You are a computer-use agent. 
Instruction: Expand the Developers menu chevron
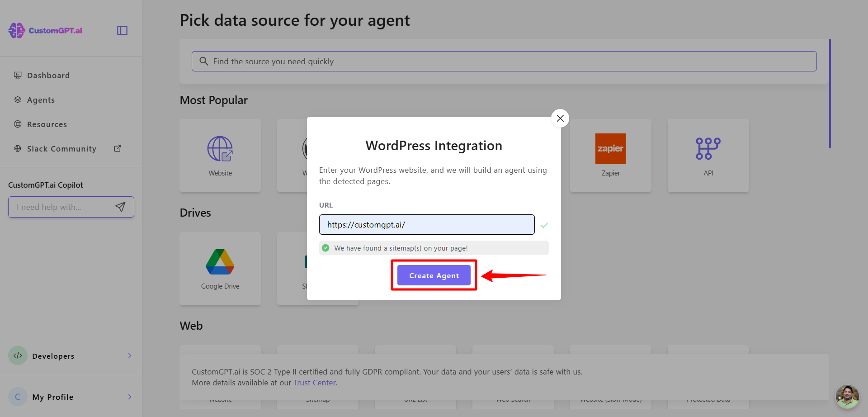130,355
